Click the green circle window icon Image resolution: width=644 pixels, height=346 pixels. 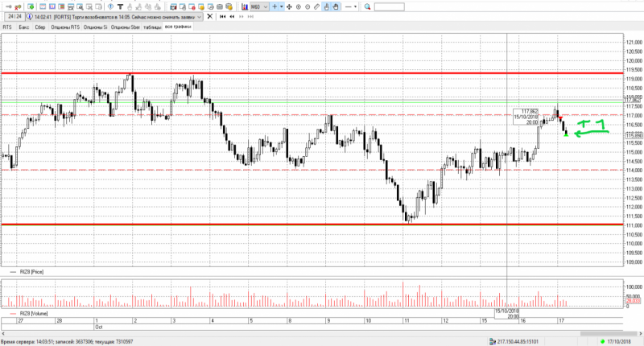31,6
